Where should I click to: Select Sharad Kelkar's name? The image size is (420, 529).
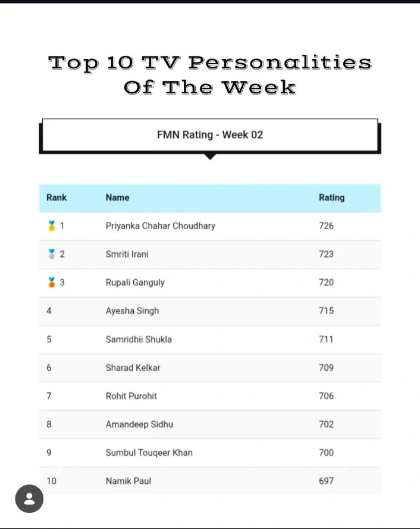[133, 368]
